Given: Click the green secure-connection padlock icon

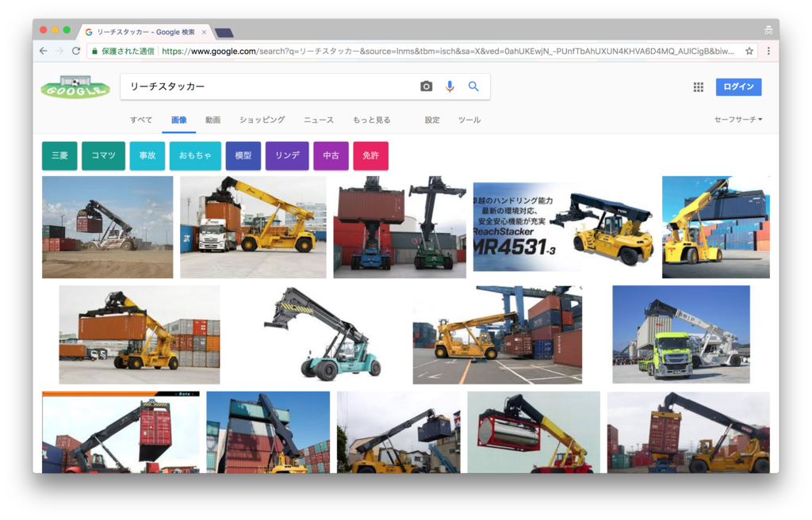Looking at the screenshot, I should 95,52.
